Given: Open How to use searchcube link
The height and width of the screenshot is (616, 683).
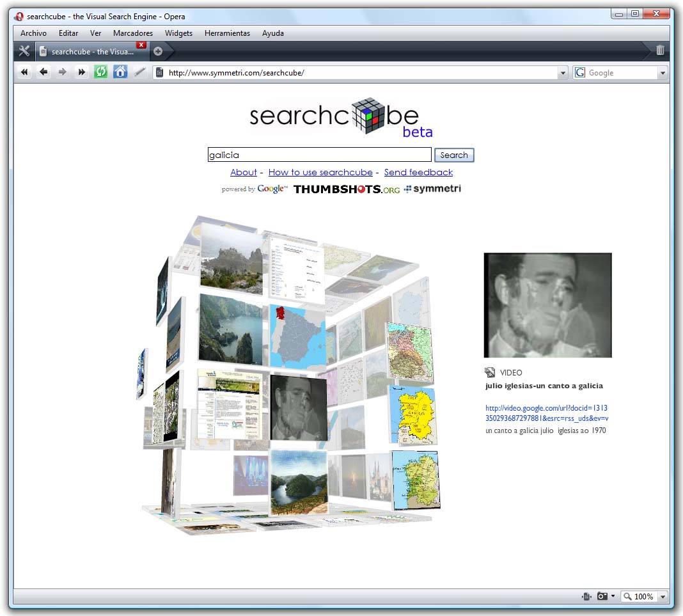Looking at the screenshot, I should tap(320, 172).
